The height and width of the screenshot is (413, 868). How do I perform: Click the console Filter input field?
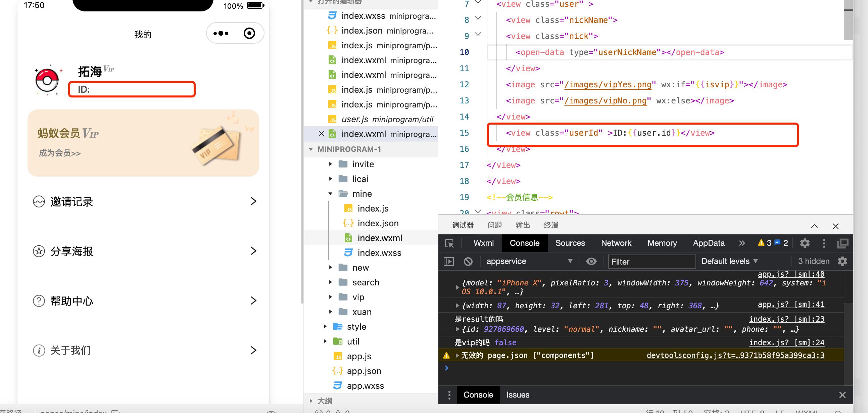[x=651, y=262]
